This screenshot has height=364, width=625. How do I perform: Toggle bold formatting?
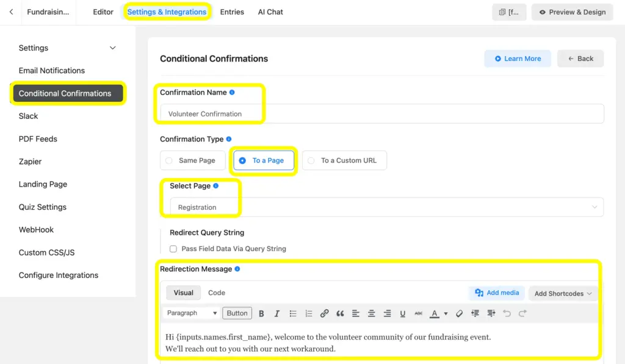[261, 313]
